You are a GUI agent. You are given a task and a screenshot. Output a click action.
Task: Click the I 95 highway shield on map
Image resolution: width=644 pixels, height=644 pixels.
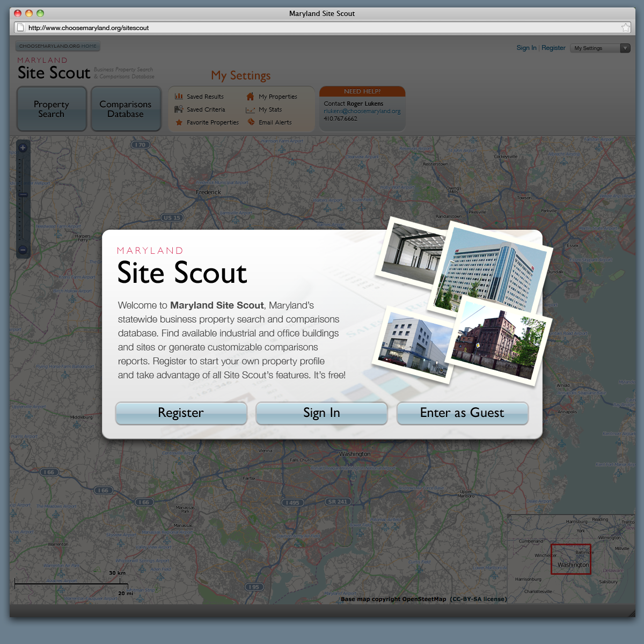[254, 587]
